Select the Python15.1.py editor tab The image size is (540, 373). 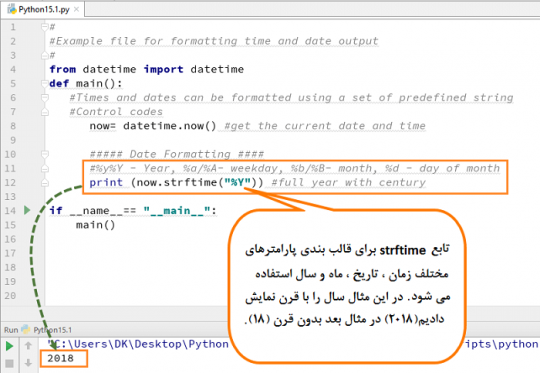click(x=43, y=9)
